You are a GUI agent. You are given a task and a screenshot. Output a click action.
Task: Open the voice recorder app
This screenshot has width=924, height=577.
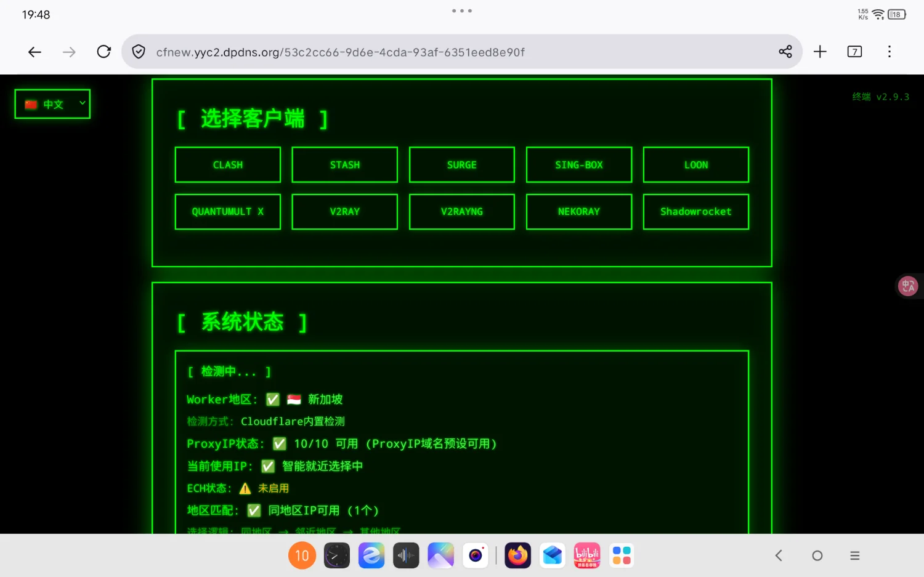click(x=406, y=555)
